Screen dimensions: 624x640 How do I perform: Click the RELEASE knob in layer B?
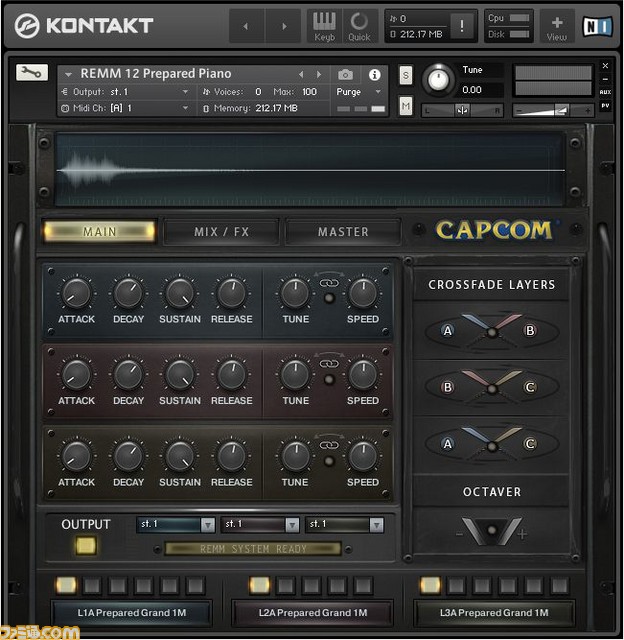[231, 375]
